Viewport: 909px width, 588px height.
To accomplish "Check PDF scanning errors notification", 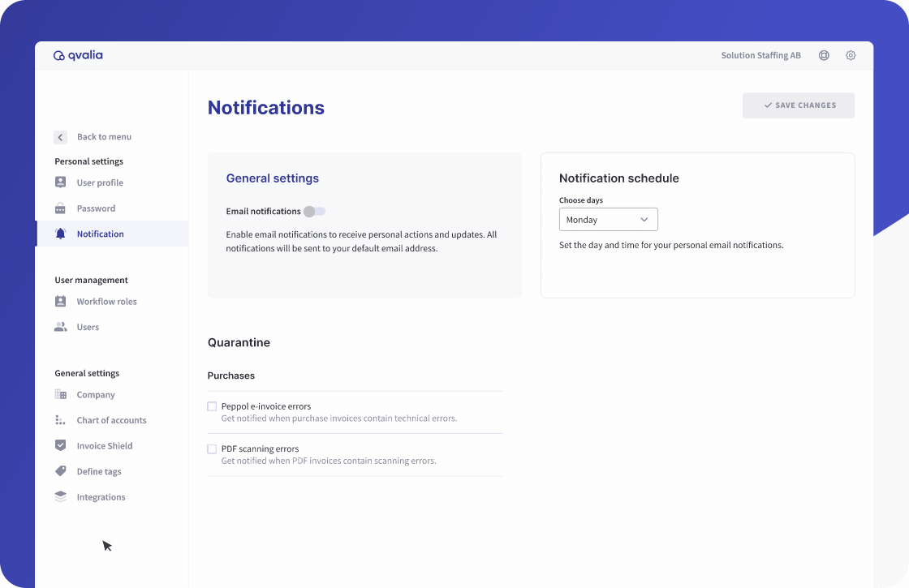I will click(x=212, y=449).
